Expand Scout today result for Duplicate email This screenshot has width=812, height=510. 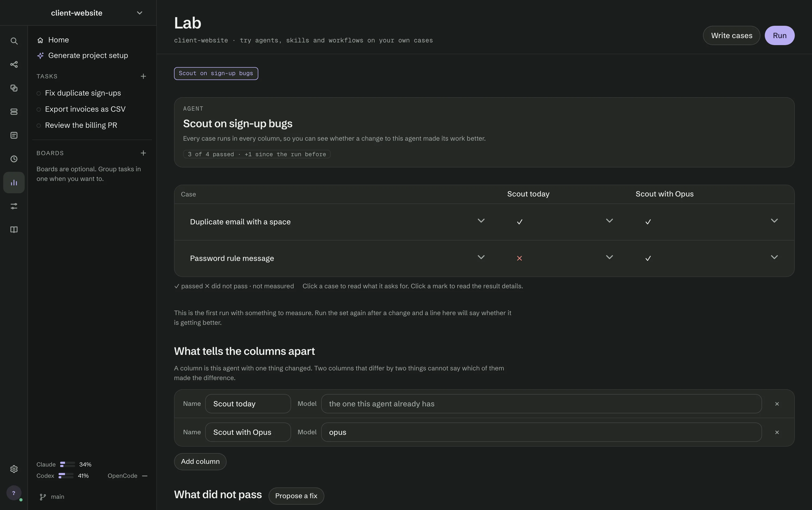[x=609, y=221]
